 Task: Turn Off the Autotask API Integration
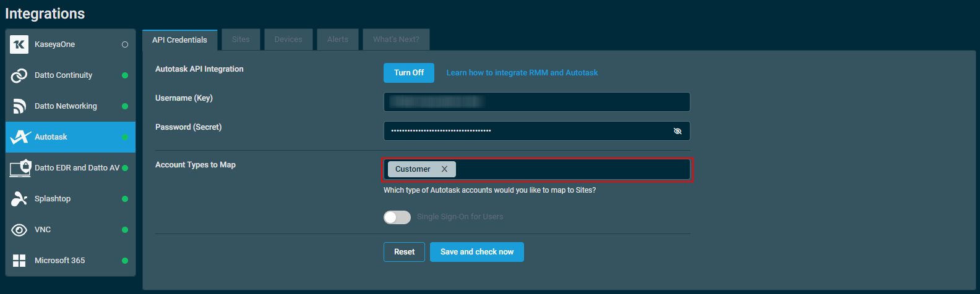(409, 73)
